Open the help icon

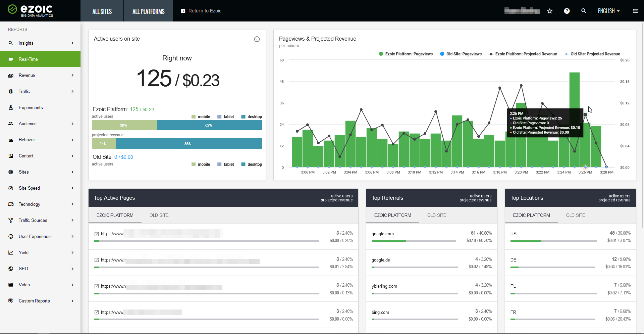click(x=567, y=11)
